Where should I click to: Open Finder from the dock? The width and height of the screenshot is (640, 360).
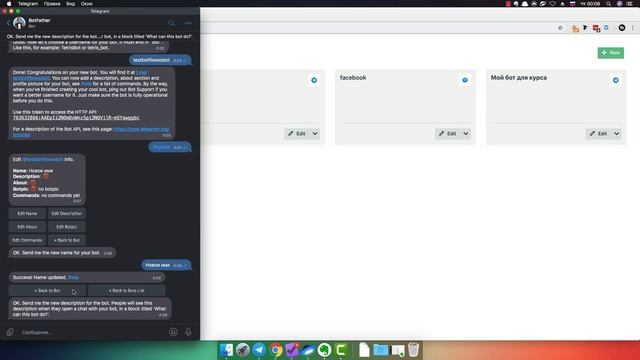tap(227, 350)
